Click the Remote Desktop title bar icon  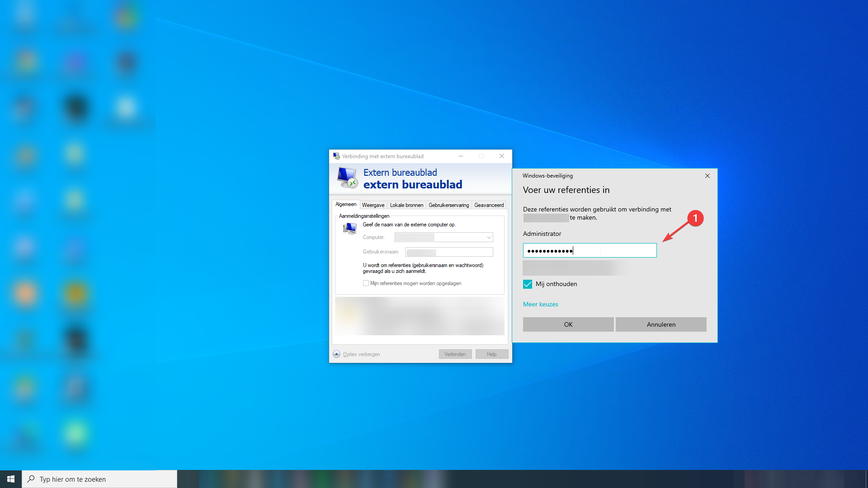pyautogui.click(x=336, y=156)
